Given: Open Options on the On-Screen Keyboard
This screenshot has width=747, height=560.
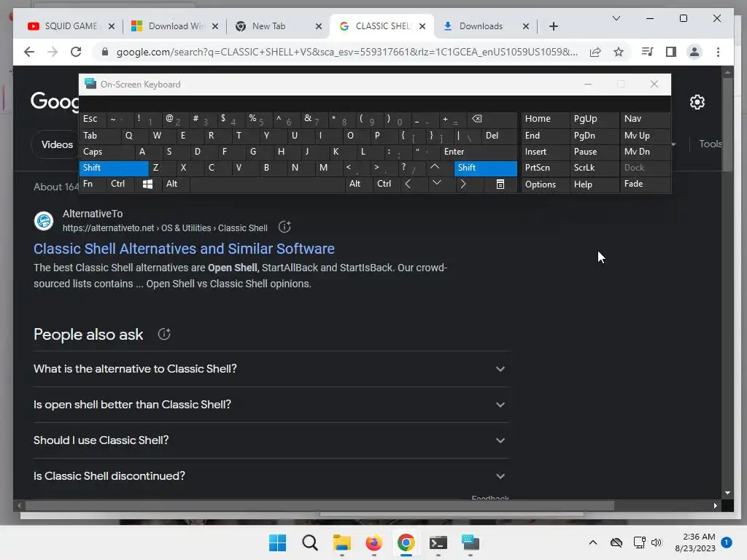Looking at the screenshot, I should coord(546,184).
